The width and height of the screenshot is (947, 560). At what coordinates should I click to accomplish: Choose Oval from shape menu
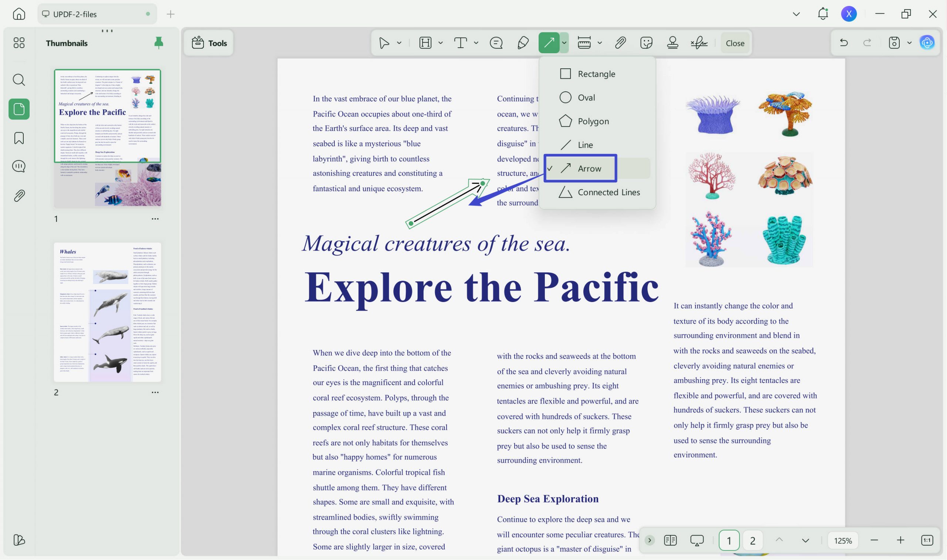point(597,97)
